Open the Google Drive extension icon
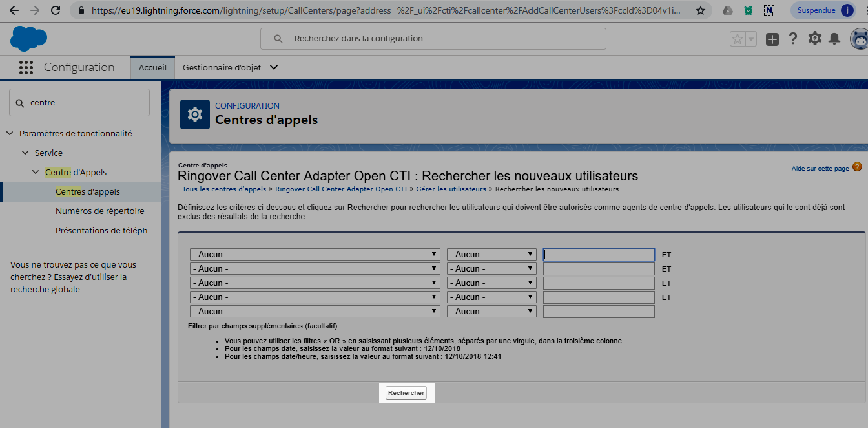868x428 pixels. coord(728,10)
